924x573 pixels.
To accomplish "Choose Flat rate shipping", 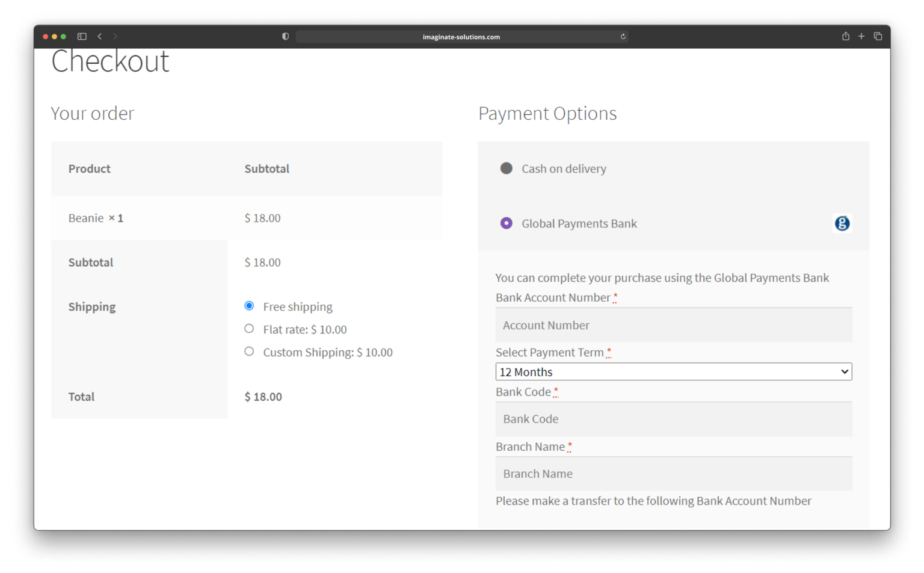I will (249, 329).
